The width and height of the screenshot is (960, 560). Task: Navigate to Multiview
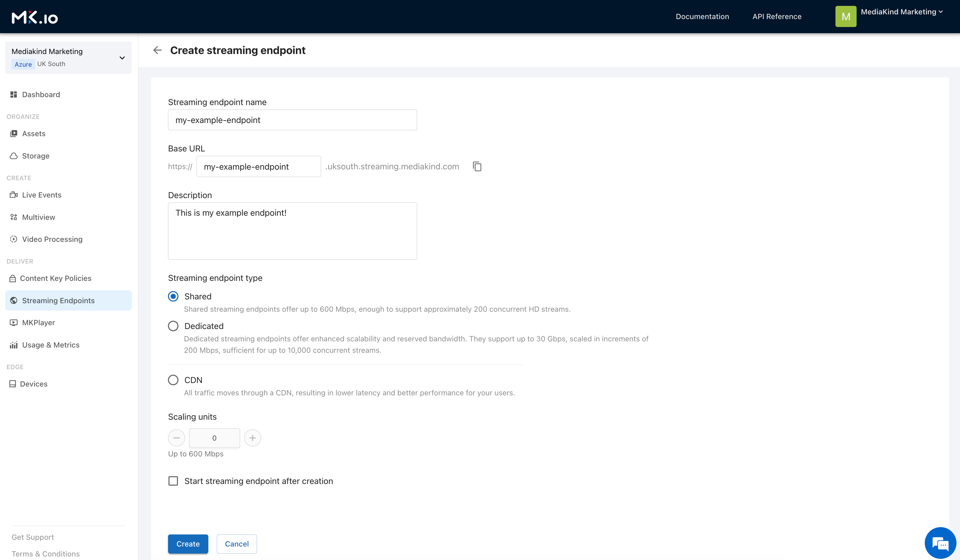[68, 217]
